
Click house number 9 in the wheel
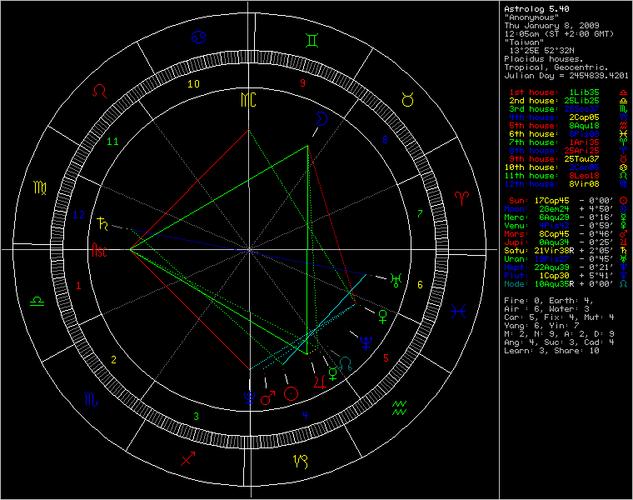click(302, 83)
